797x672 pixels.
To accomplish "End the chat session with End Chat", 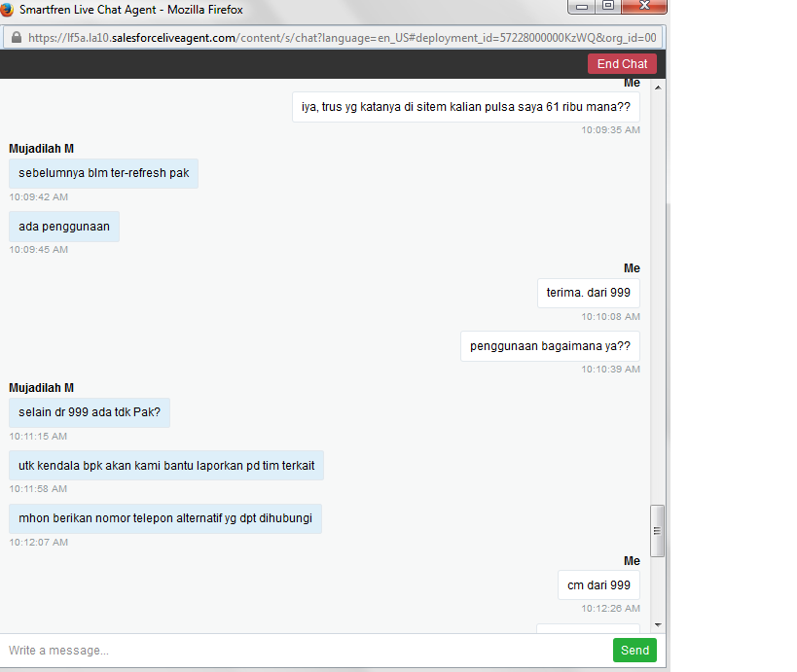I will [622, 64].
